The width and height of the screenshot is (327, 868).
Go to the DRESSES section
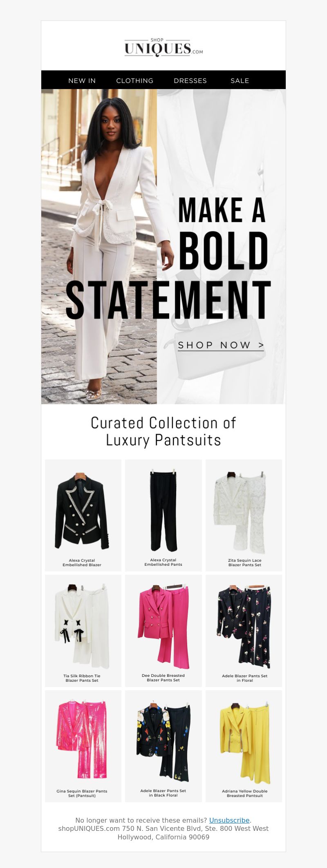coord(190,80)
